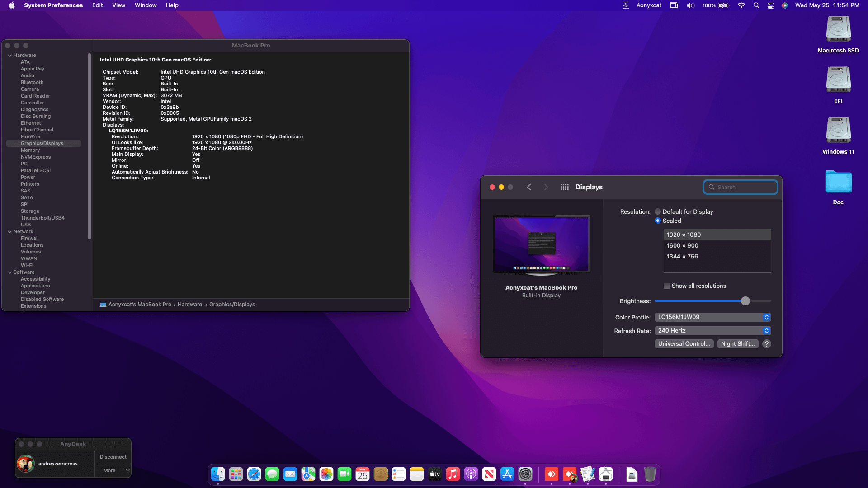Image resolution: width=868 pixels, height=488 pixels.
Task: Open Finder from the Dock
Action: coord(218,474)
